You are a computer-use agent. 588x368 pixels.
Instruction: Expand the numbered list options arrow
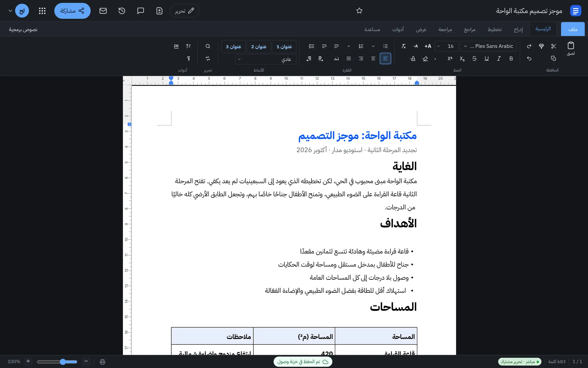[349, 46]
